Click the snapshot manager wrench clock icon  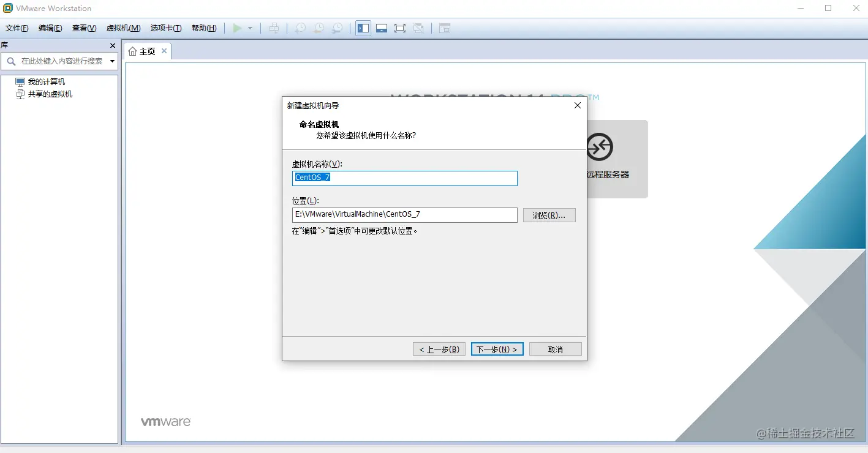(338, 28)
